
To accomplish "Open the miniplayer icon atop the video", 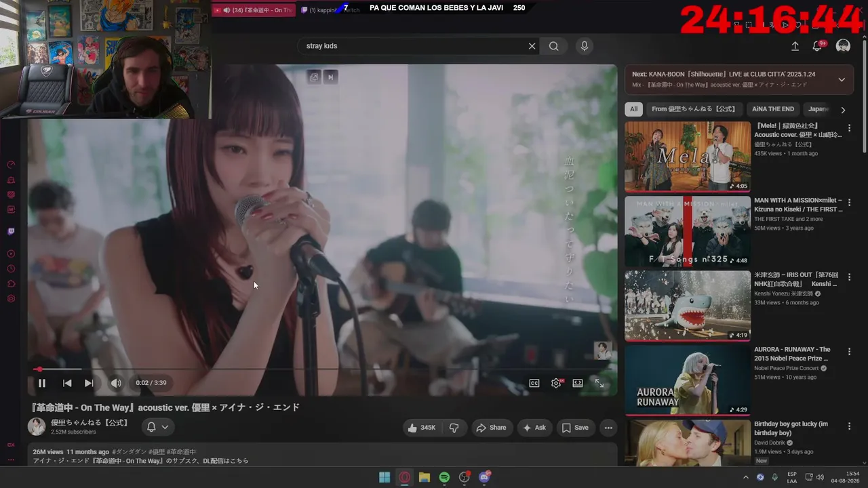I will 314,77.
